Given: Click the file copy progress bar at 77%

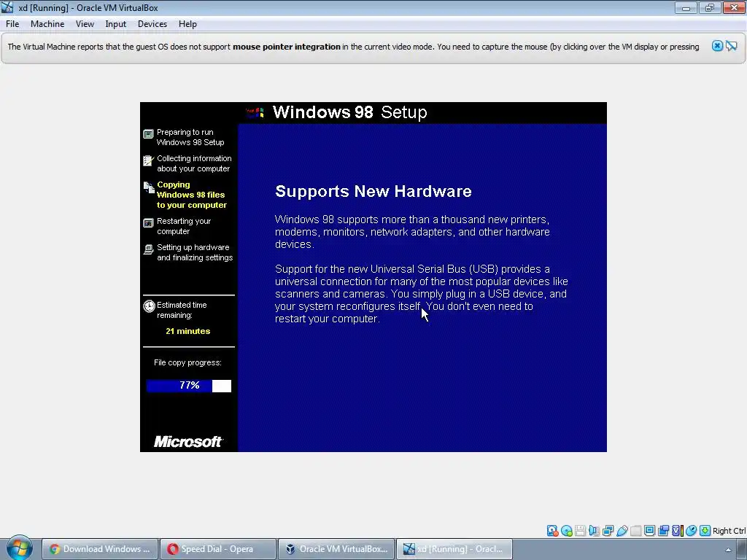Looking at the screenshot, I should click(x=189, y=386).
